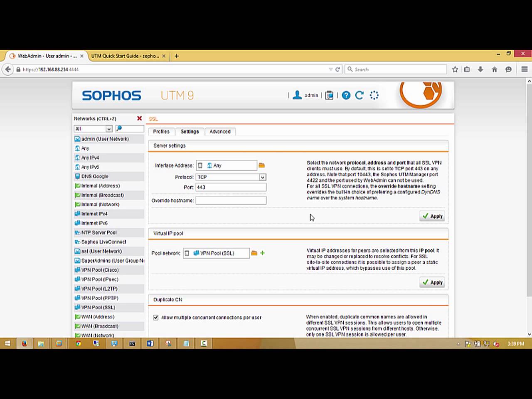Switch to the Advanced tab

pyautogui.click(x=220, y=131)
